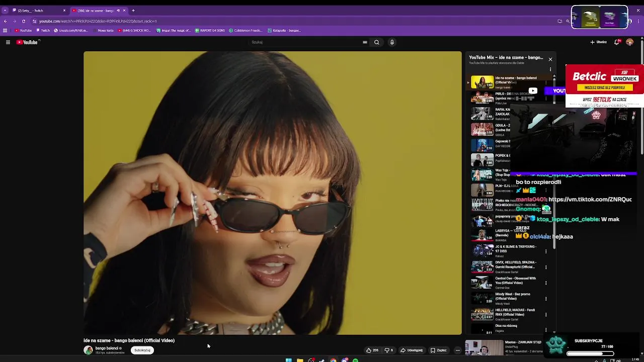This screenshot has height=362, width=644.
Task: Open the YouTube Mix playlist options menu
Action: click(x=550, y=69)
